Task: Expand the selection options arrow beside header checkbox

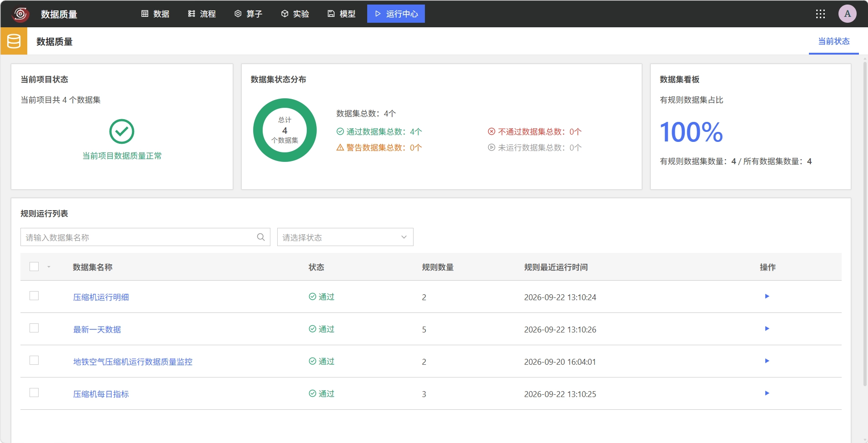Action: click(49, 267)
